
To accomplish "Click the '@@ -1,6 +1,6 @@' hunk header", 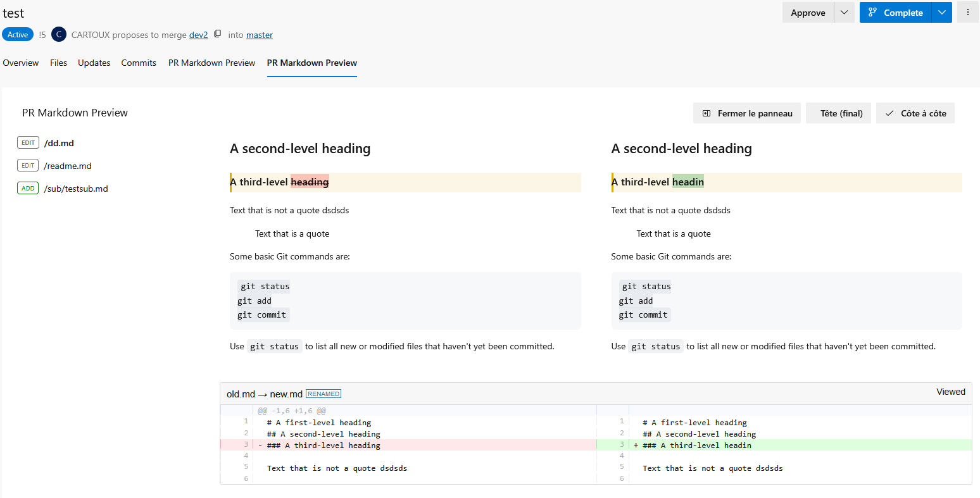I will (x=292, y=411).
